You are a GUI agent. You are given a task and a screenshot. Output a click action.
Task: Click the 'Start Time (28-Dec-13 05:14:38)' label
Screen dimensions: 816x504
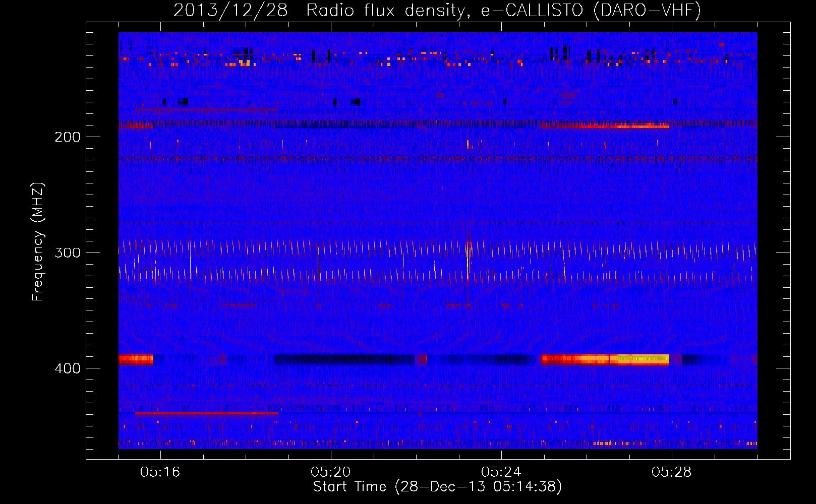click(437, 487)
